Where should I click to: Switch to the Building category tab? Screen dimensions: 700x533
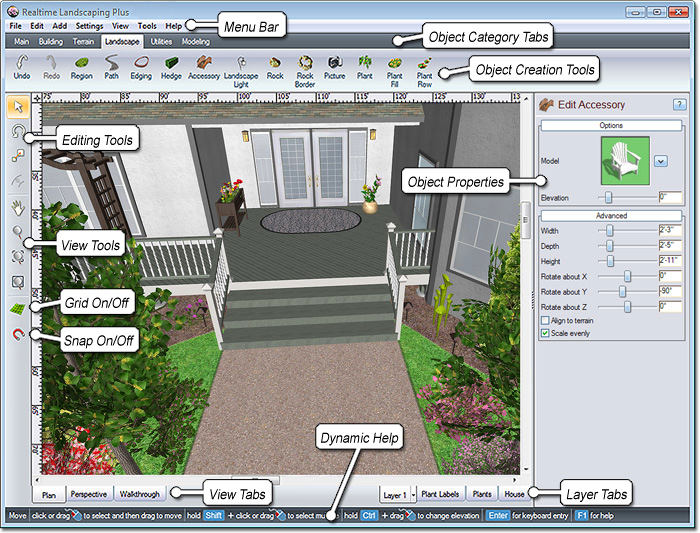click(x=50, y=42)
